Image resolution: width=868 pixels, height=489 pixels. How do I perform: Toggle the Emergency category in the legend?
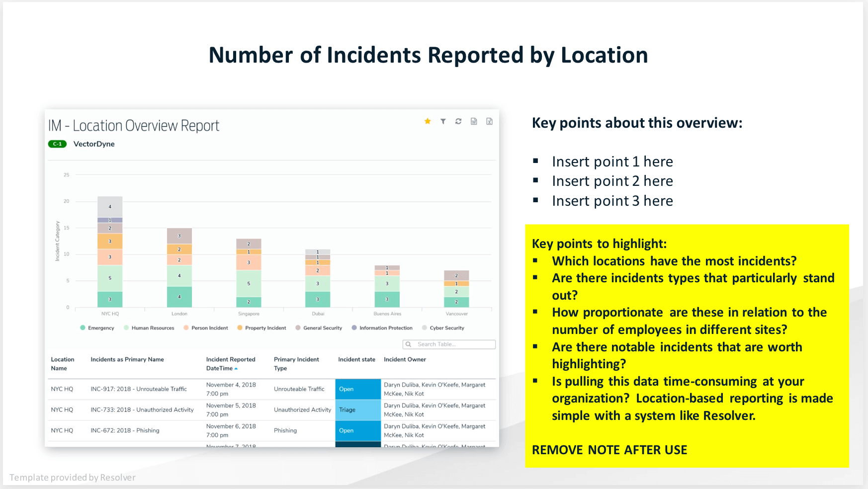83,328
